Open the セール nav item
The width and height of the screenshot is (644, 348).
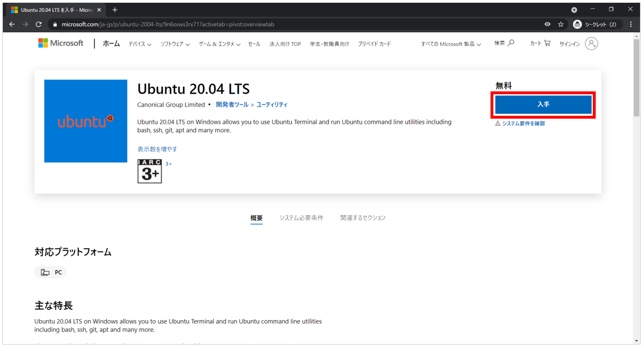[254, 44]
